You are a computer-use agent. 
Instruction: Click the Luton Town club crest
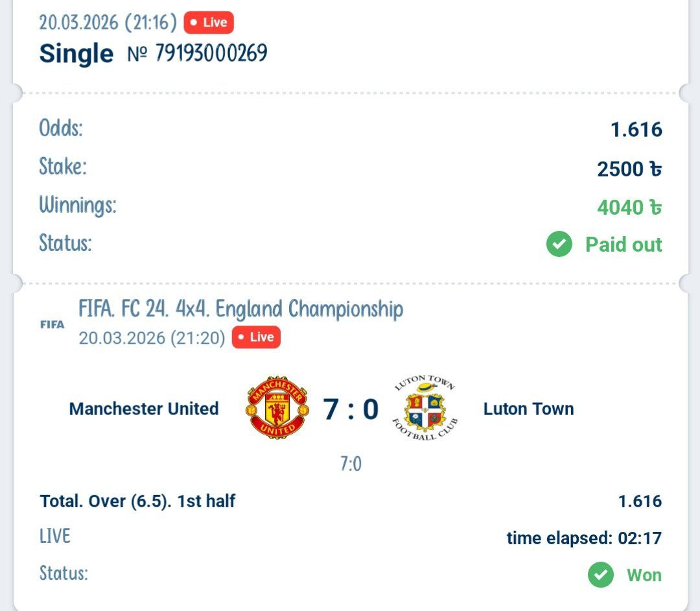pyautogui.click(x=425, y=408)
